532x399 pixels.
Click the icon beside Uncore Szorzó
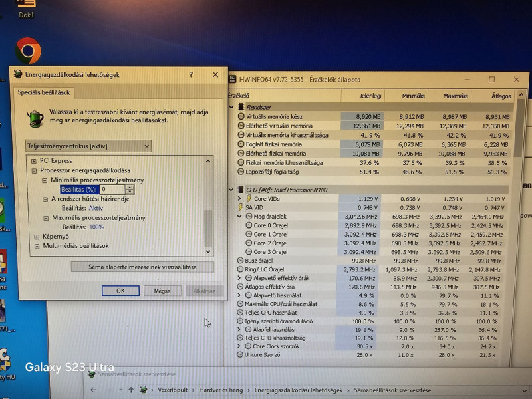240,355
